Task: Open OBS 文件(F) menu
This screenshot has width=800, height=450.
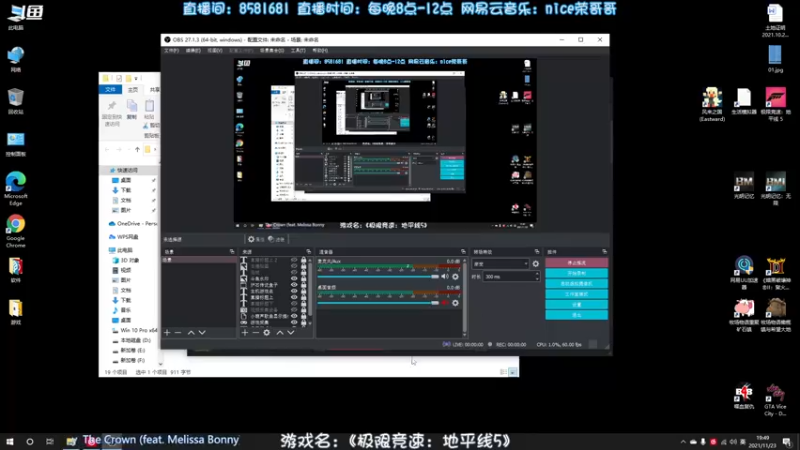Action: click(171, 51)
